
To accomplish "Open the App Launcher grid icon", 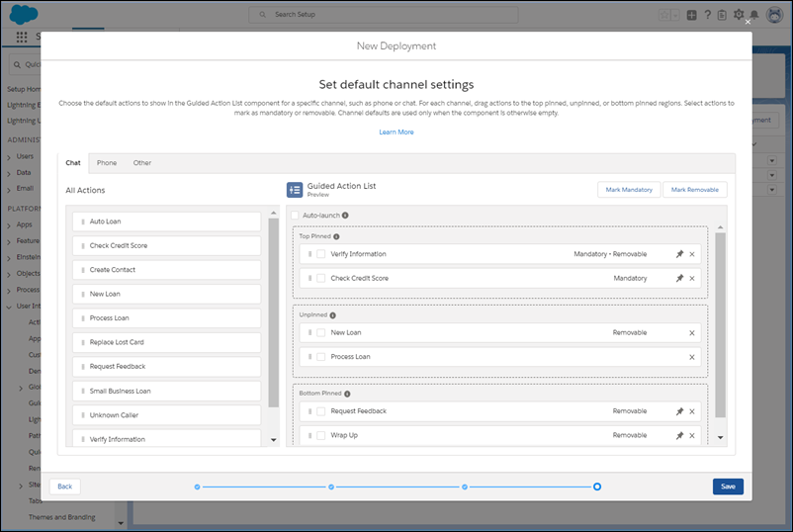I will (22, 37).
